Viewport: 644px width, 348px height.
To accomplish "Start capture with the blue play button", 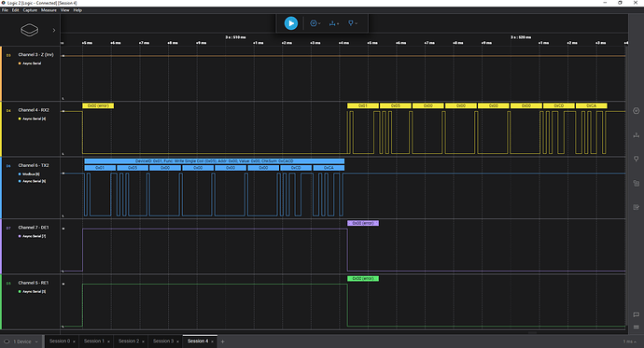I will (x=291, y=23).
